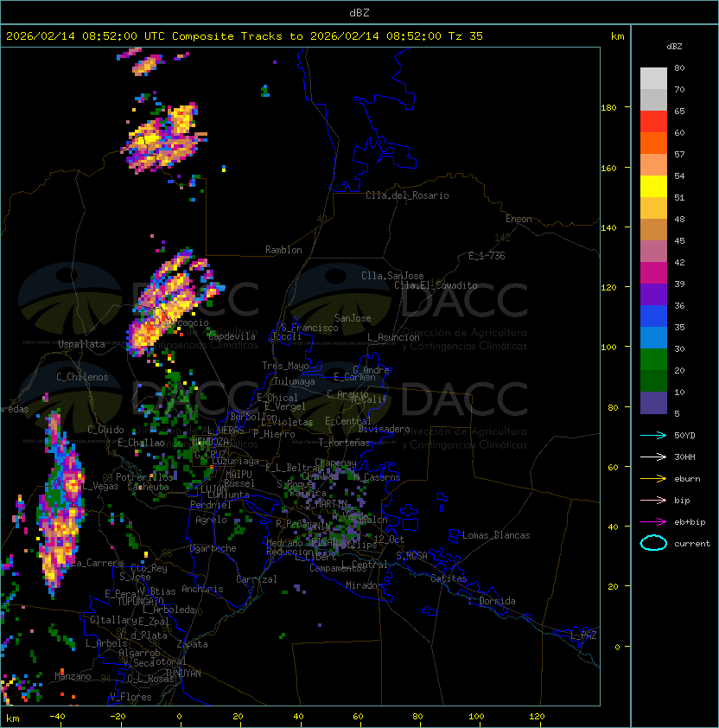
Task: Choose the slate 10-5 dBZ legend swatch
Action: coord(653,403)
